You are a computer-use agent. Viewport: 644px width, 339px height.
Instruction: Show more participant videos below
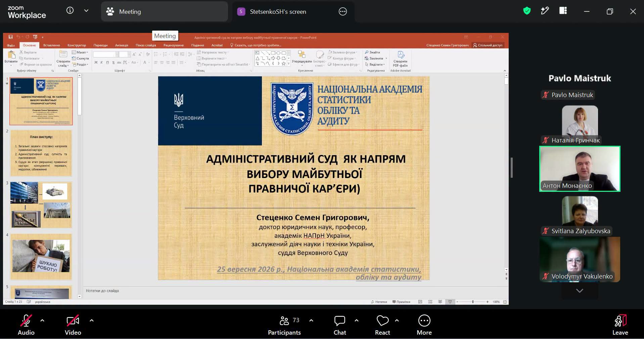[580, 291]
